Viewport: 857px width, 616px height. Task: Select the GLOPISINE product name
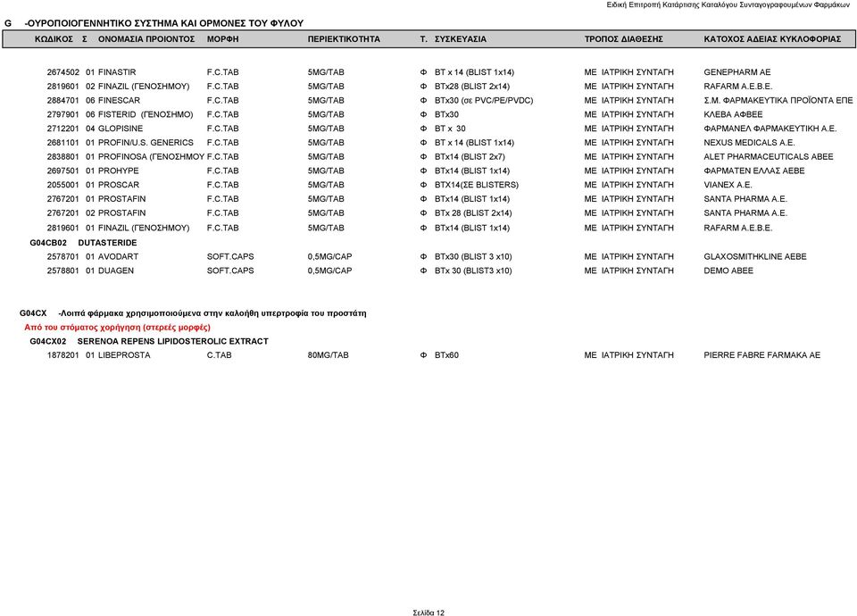click(121, 129)
